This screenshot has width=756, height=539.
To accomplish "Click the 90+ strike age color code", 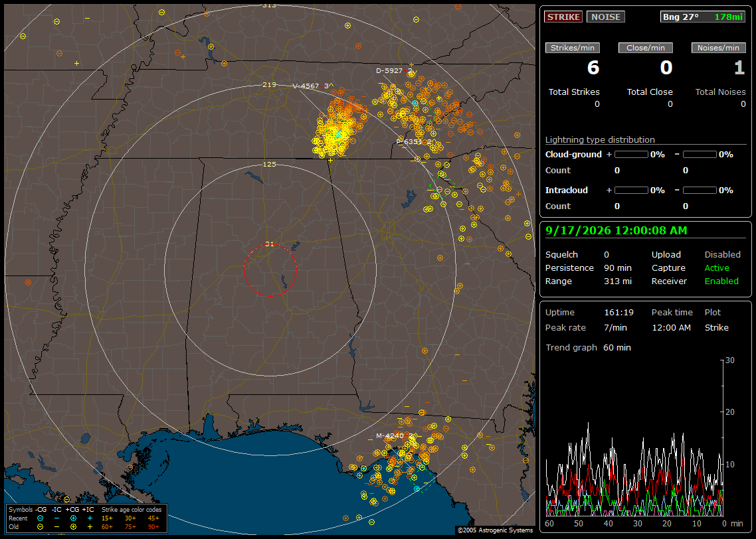I will point(154,527).
